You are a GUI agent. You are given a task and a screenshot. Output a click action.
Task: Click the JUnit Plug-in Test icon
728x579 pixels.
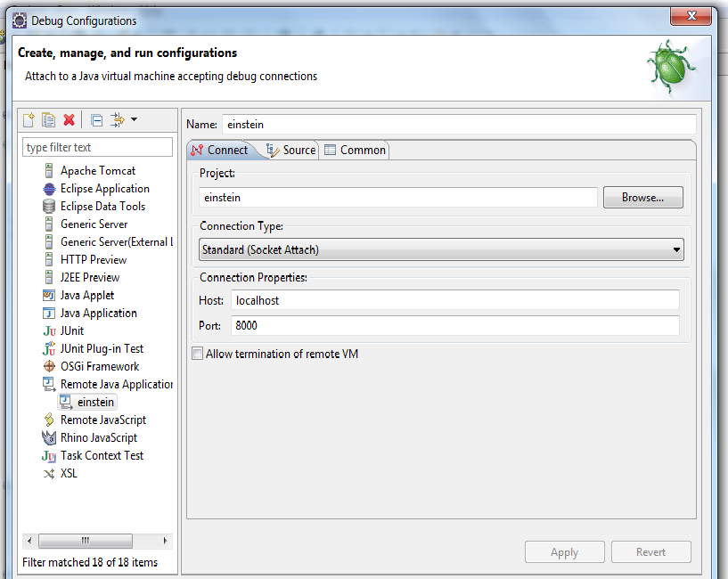[49, 348]
